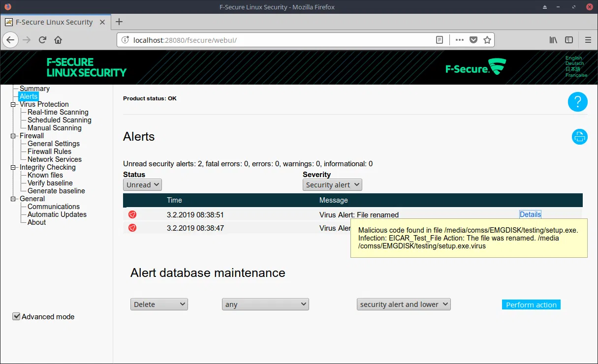Open Verify baseline page
The image size is (598, 364).
(50, 183)
